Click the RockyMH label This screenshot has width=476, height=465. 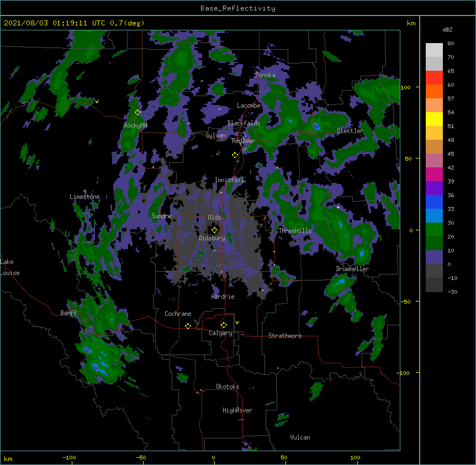coord(135,125)
